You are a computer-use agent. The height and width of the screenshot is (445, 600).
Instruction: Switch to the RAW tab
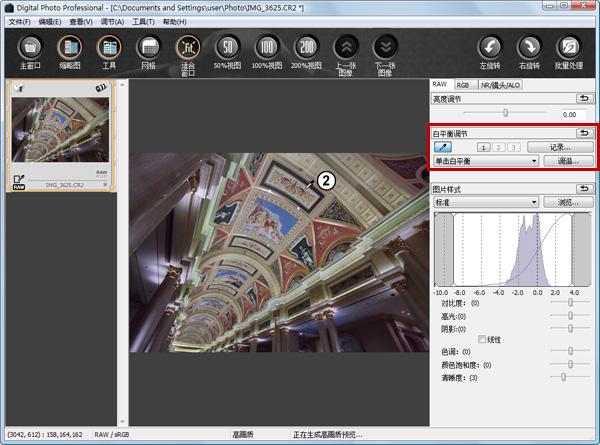(440, 85)
